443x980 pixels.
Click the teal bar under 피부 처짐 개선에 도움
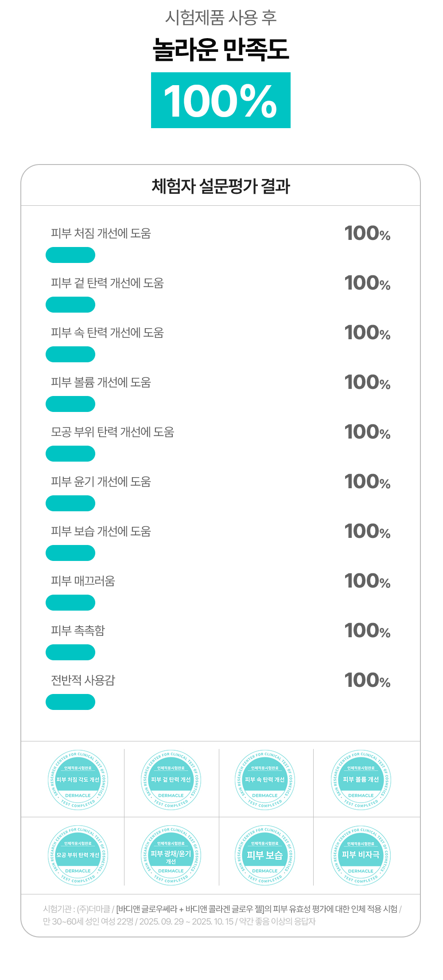[x=70, y=255]
